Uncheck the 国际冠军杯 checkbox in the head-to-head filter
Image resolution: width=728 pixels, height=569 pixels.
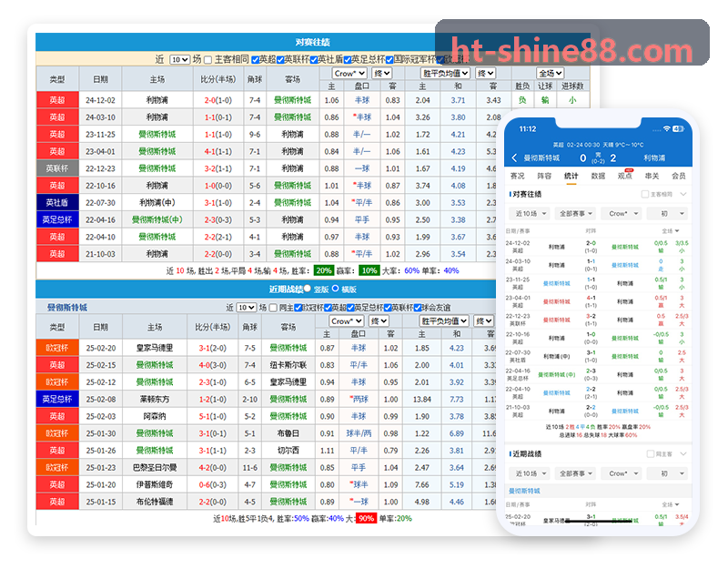pos(389,59)
